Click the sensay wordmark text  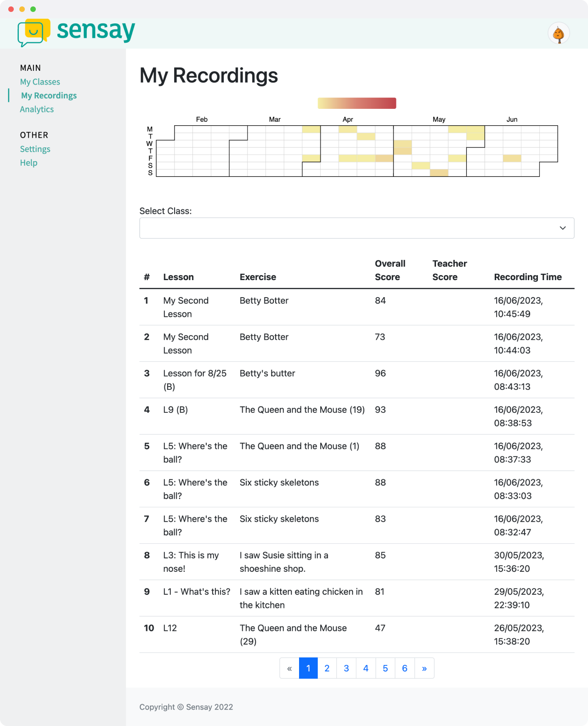pos(96,31)
